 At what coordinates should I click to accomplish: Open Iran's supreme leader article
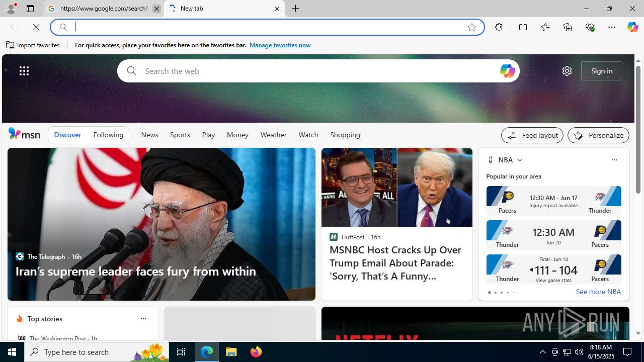(x=136, y=271)
